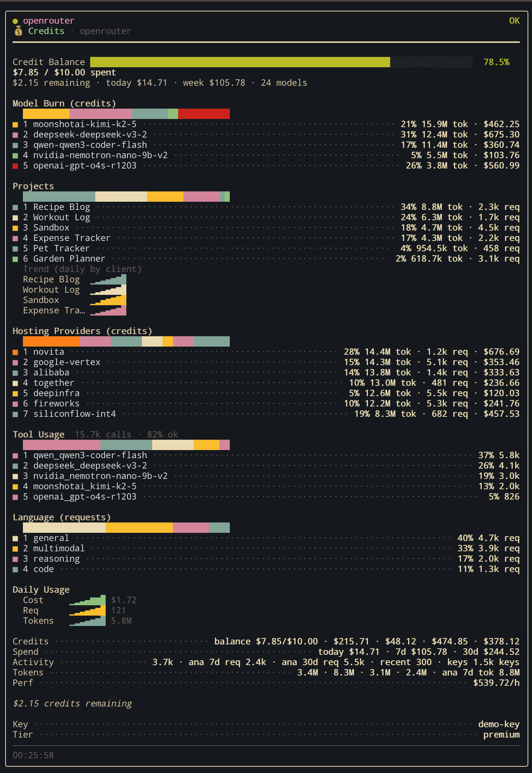Screen dimensions: 532x773
Task: Click the $7.85 / $10.00 spent text
Action: click(x=64, y=72)
